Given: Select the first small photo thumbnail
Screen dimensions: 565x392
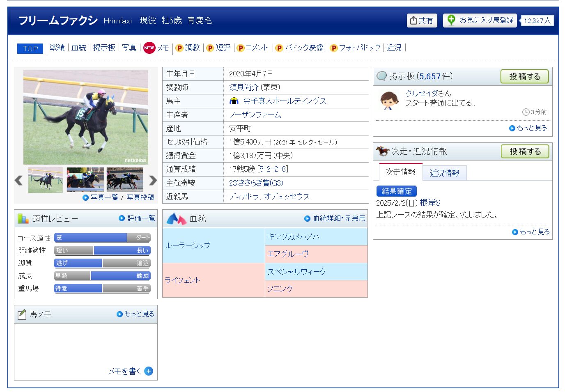Looking at the screenshot, I should click(46, 180).
